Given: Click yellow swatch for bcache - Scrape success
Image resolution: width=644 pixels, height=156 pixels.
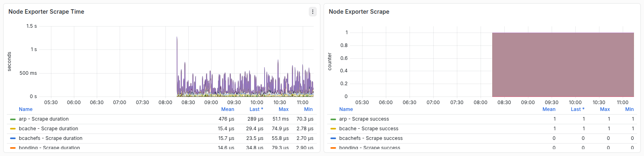Looking at the screenshot, I should pos(333,129).
